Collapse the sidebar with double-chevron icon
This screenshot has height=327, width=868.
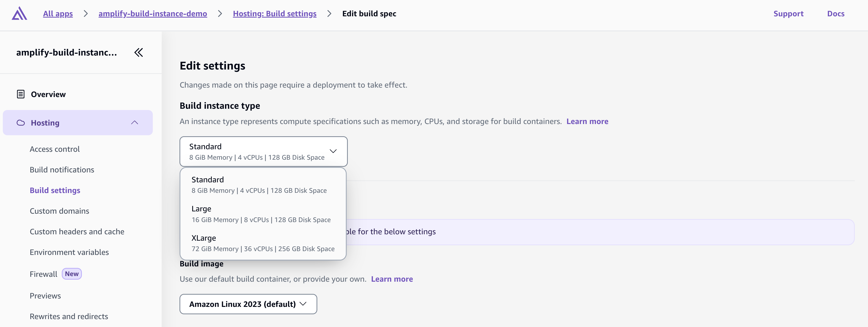139,52
